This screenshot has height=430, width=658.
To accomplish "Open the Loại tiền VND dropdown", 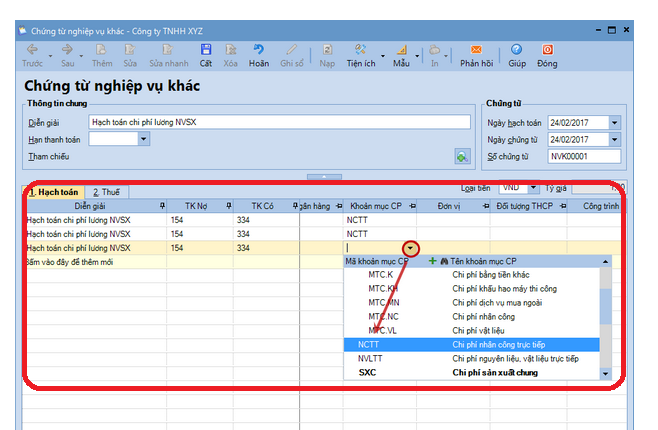I will point(533,188).
